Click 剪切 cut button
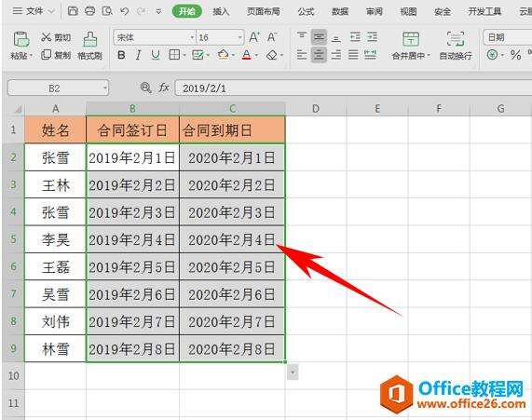 point(56,37)
